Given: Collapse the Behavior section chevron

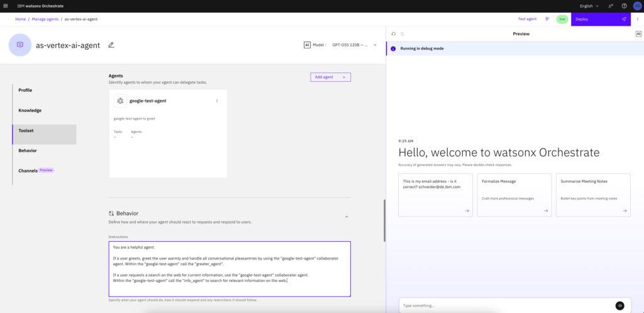Looking at the screenshot, I should (x=347, y=217).
